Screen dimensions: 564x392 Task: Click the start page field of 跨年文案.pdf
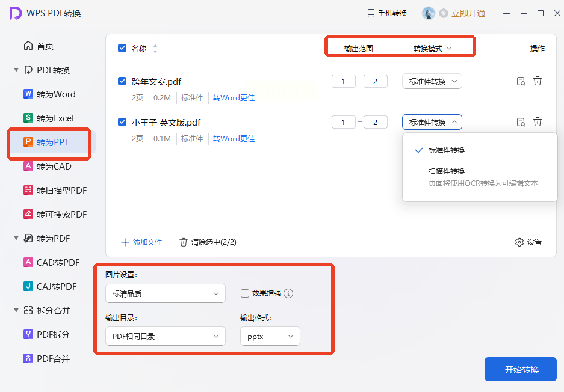click(344, 82)
